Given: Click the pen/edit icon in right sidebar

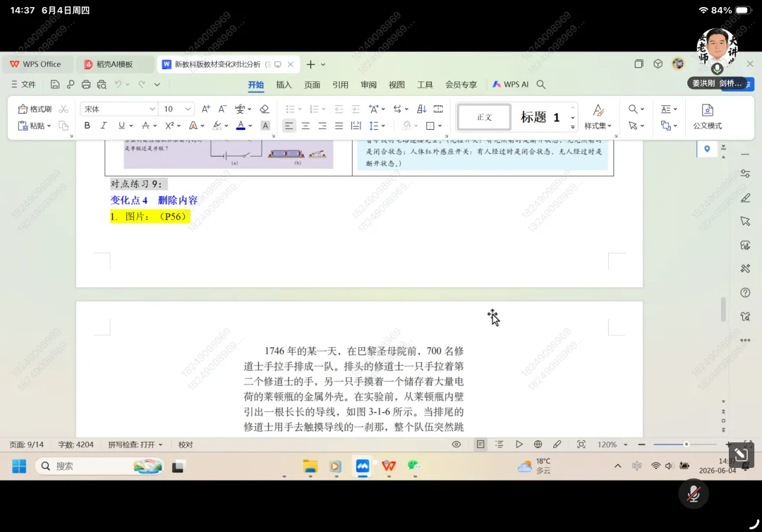Looking at the screenshot, I should coord(746,198).
